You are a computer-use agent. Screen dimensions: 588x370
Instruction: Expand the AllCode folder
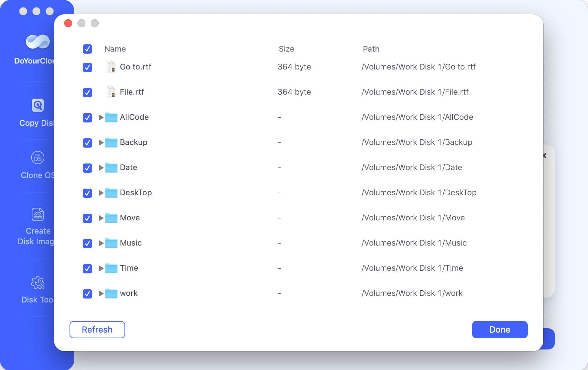[x=101, y=117]
